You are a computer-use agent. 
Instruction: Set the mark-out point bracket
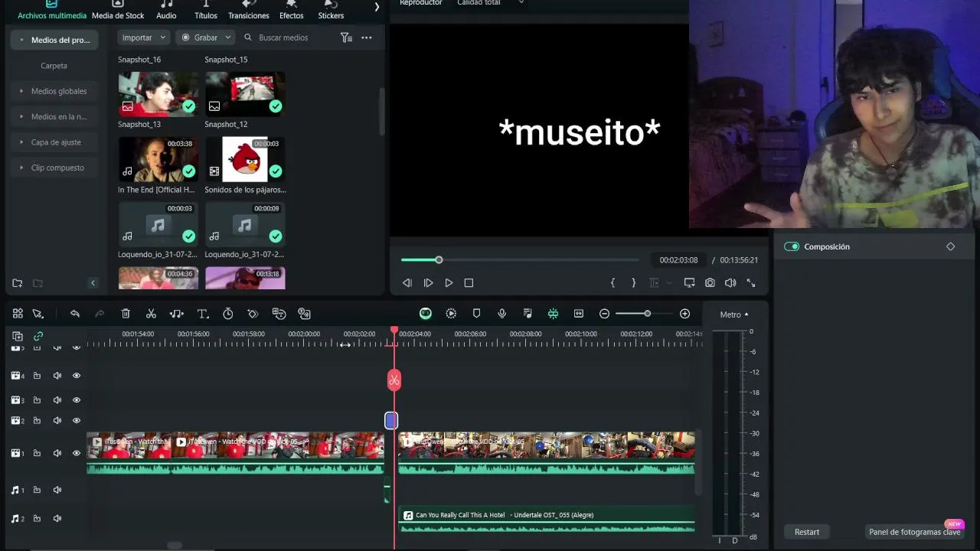(x=633, y=283)
